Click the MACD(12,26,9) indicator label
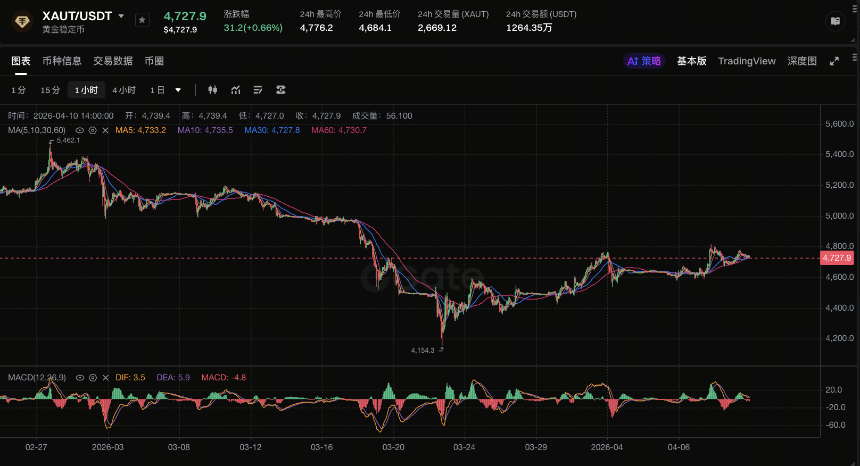 [x=37, y=378]
